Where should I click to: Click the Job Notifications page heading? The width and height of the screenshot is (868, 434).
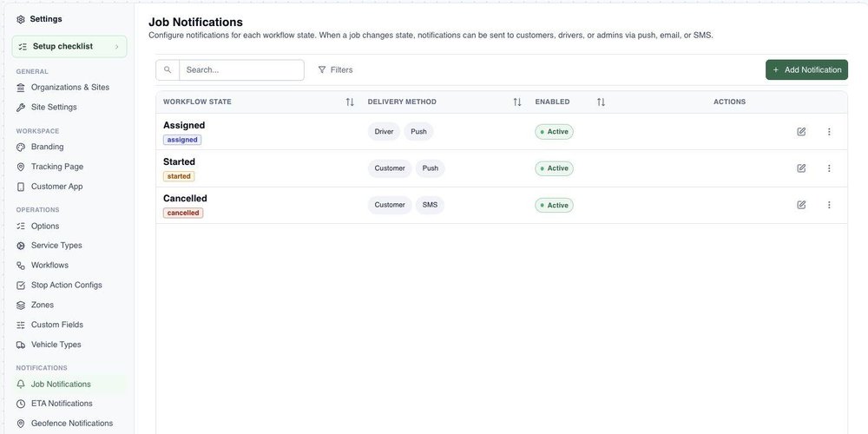tap(195, 23)
